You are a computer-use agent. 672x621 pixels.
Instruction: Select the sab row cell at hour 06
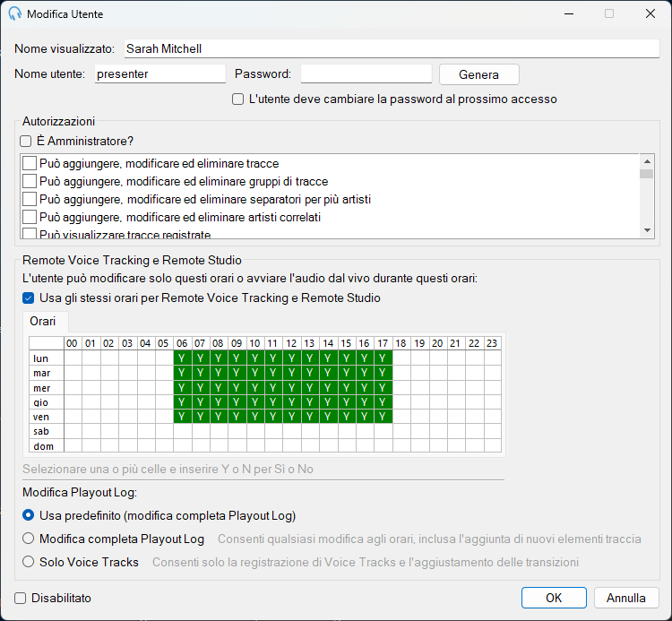pyautogui.click(x=183, y=431)
